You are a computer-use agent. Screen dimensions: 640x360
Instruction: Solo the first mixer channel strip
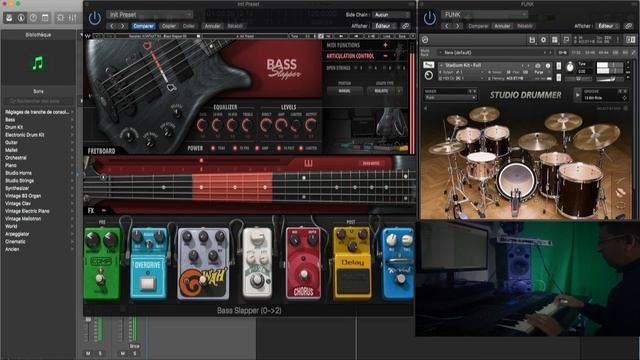100,353
